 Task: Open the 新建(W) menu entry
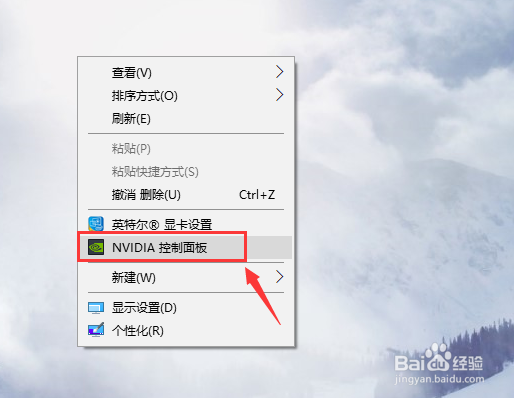pos(186,277)
